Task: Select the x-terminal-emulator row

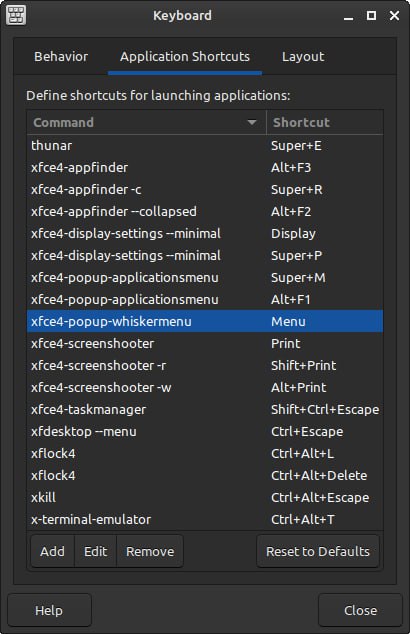Action: click(205, 519)
